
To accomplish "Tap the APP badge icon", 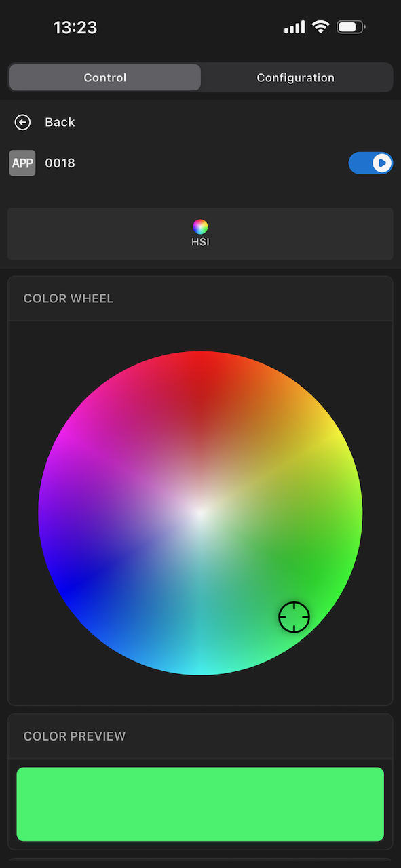I will point(22,163).
